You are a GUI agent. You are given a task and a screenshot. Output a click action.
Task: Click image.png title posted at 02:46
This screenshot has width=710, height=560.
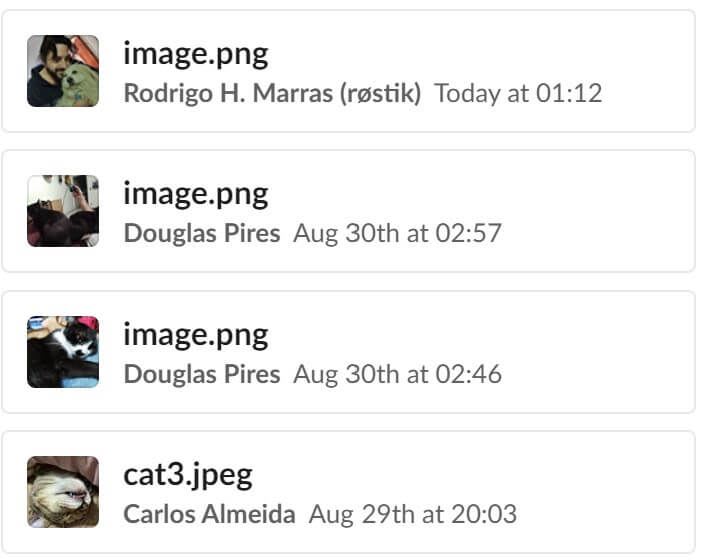(x=196, y=335)
